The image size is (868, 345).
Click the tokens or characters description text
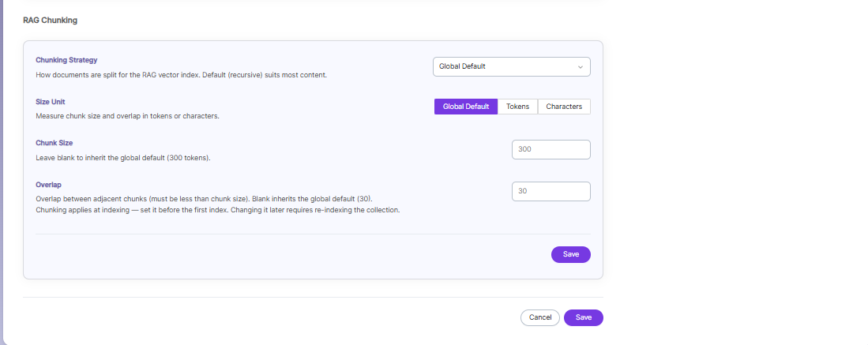(128, 116)
